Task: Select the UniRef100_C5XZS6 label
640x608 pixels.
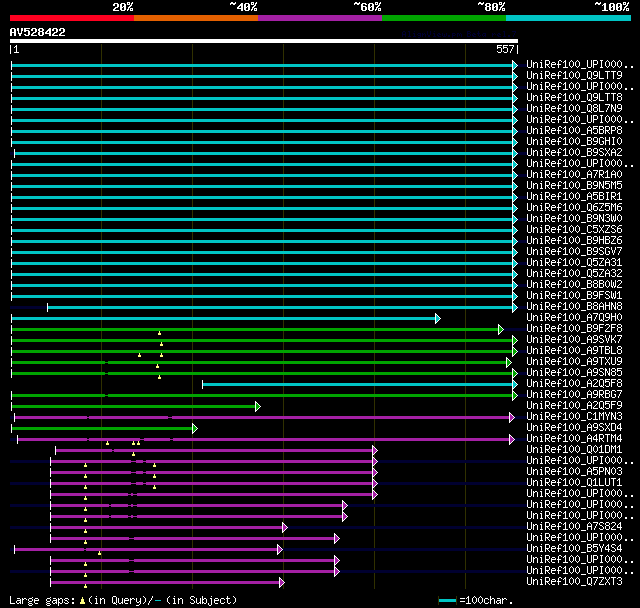Action: [574, 230]
